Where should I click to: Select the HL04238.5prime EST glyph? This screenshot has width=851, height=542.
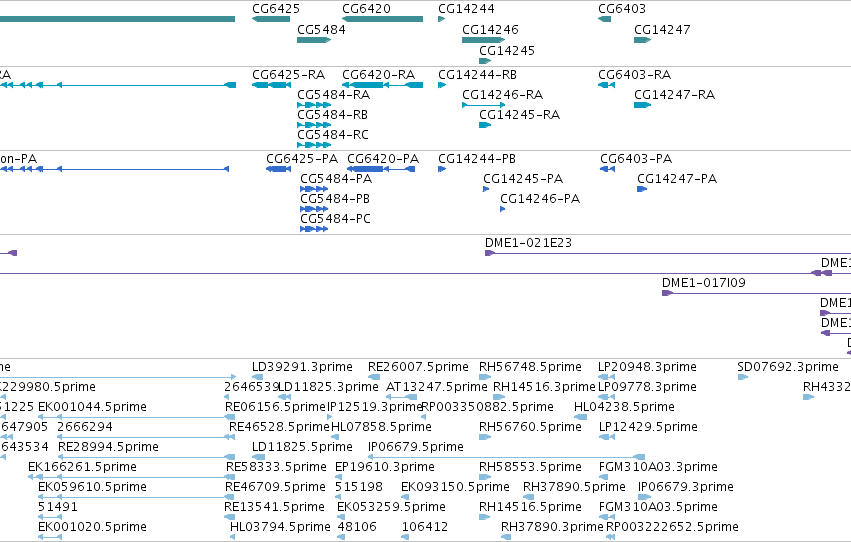[x=581, y=417]
